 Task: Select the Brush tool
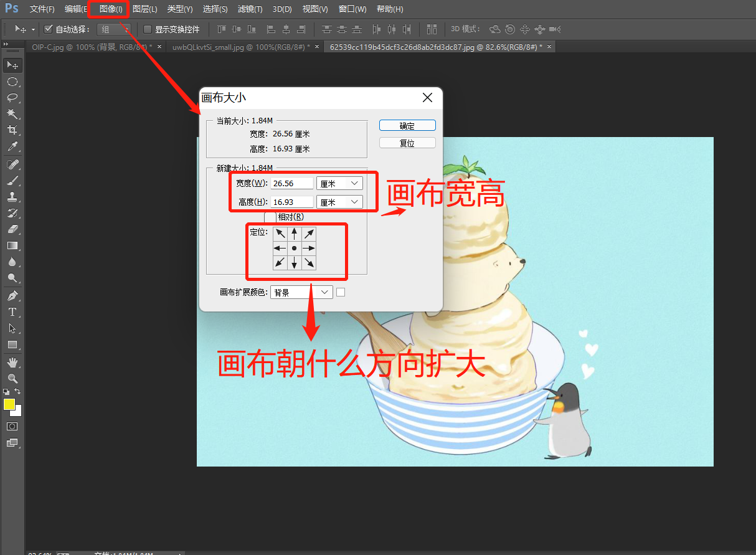tap(12, 181)
